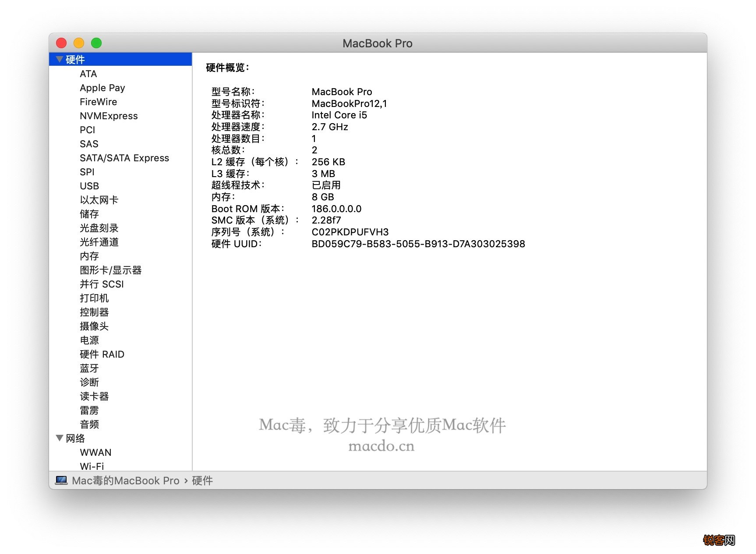Select 雷雳 in the sidebar

(89, 410)
